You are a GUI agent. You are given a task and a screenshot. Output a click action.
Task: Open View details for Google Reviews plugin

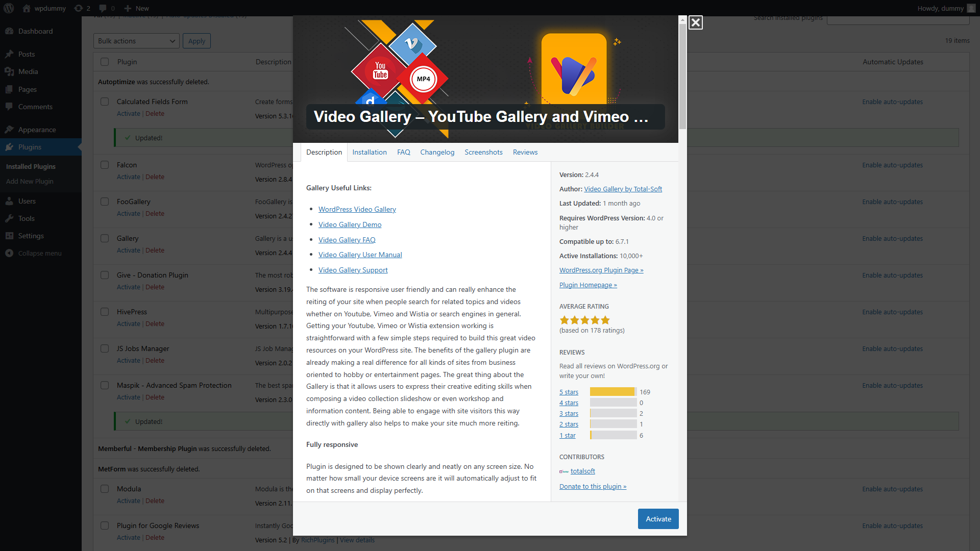(357, 540)
